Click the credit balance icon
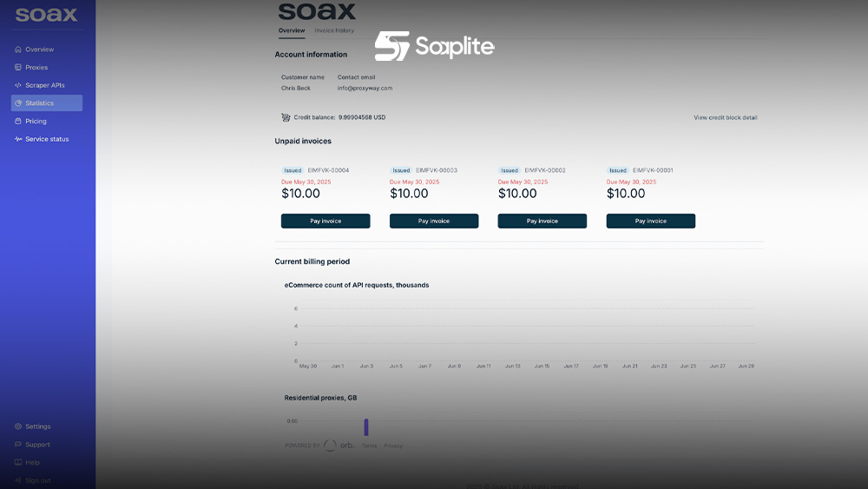Viewport: 868px width, 489px height. click(x=286, y=117)
